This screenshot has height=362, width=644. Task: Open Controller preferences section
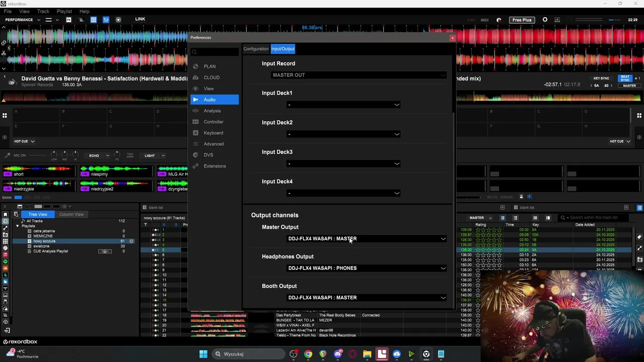click(x=213, y=122)
